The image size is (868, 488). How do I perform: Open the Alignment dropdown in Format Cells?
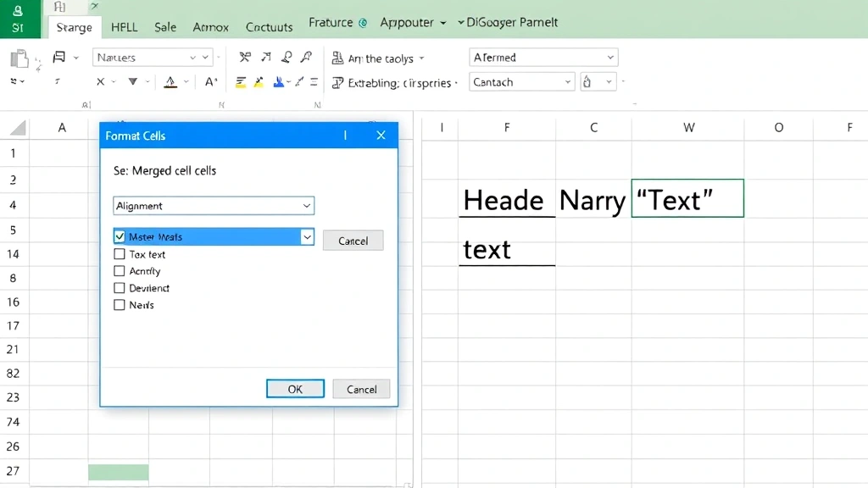click(x=213, y=205)
